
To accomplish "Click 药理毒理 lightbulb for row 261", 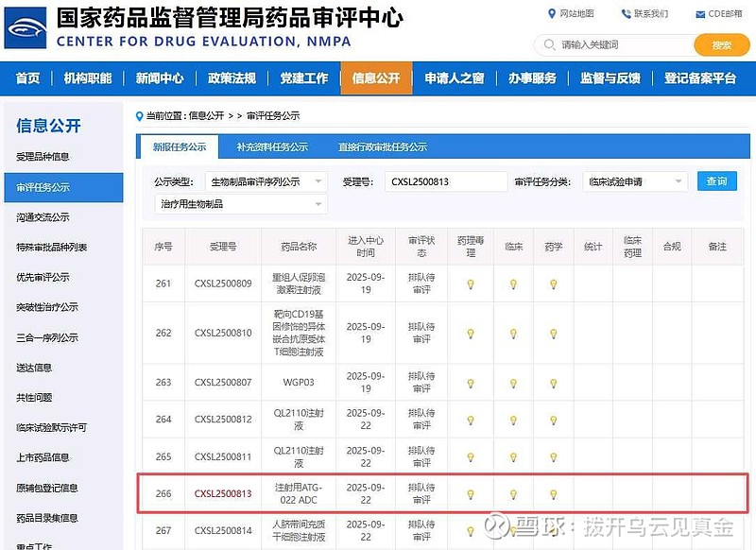I will [x=471, y=284].
